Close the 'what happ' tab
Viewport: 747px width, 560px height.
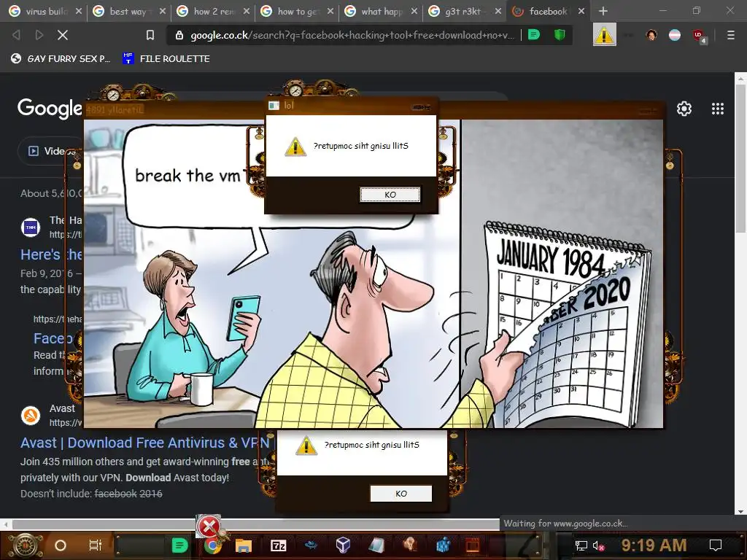pyautogui.click(x=414, y=11)
